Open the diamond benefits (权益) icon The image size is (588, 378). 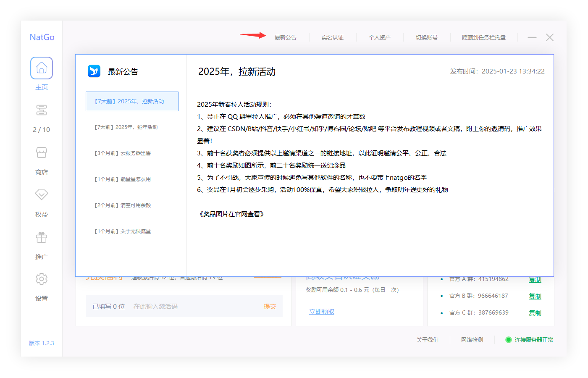point(42,195)
